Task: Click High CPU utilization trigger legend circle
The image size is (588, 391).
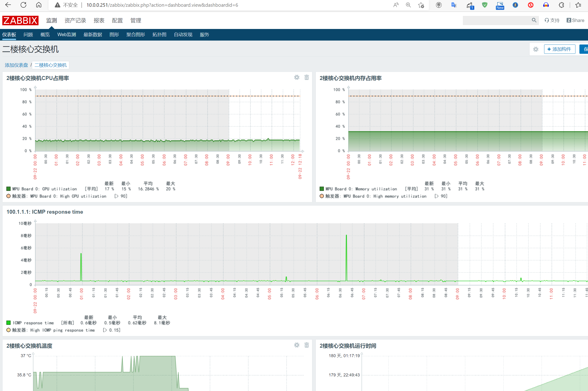Action: (9, 196)
